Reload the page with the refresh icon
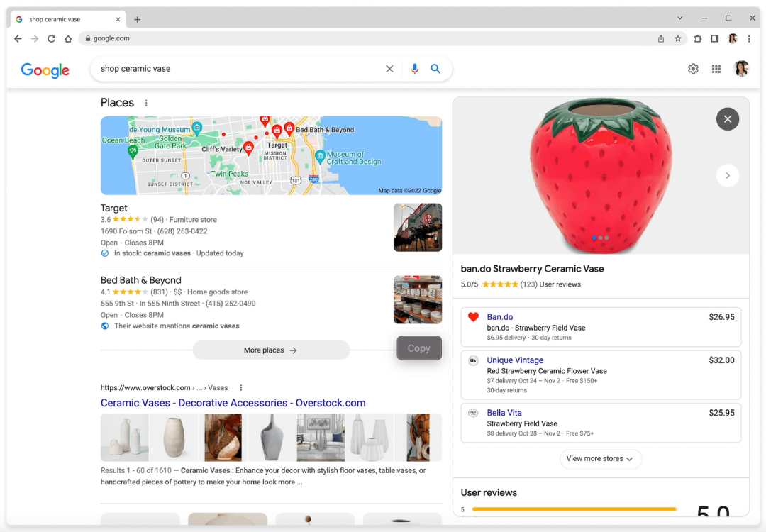This screenshot has width=766, height=532. click(51, 38)
